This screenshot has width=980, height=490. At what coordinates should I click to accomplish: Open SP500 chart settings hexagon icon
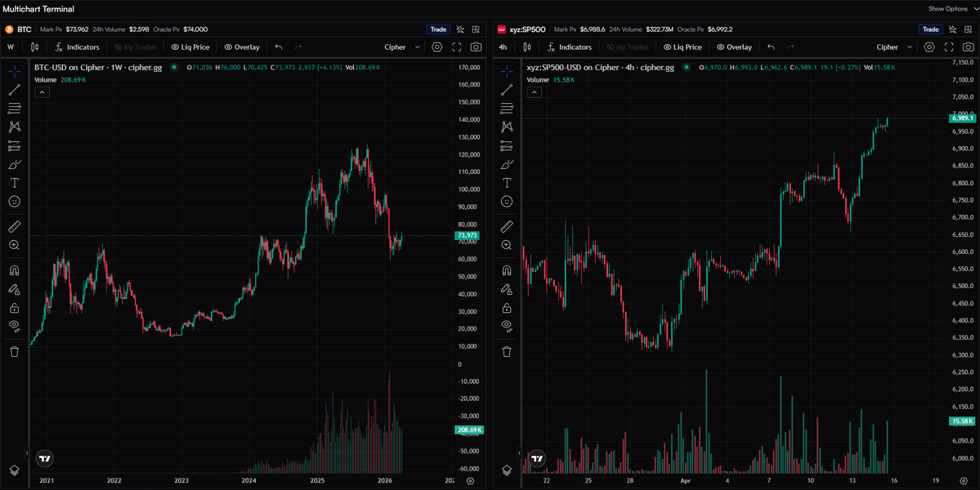(929, 47)
